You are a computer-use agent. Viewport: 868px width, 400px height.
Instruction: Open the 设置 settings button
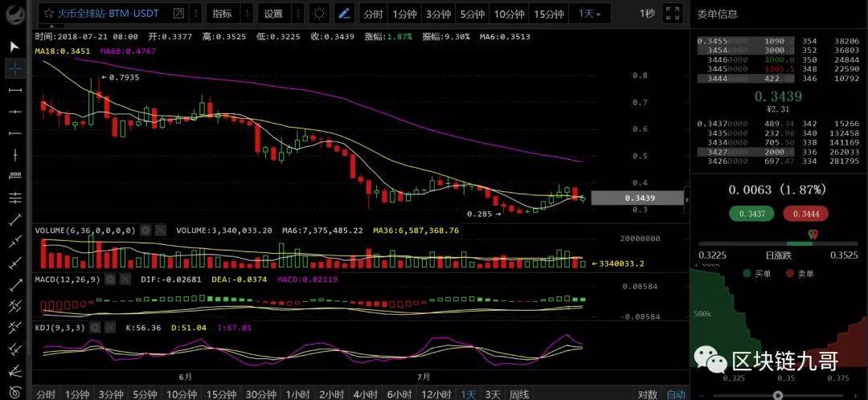[274, 14]
